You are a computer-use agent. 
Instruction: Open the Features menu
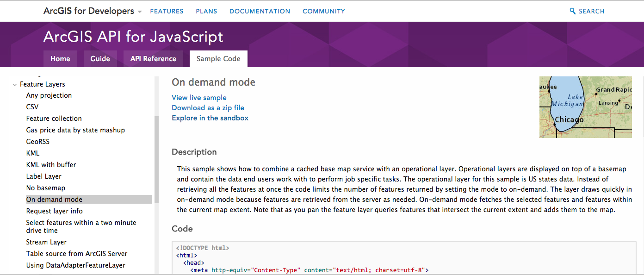(x=167, y=11)
